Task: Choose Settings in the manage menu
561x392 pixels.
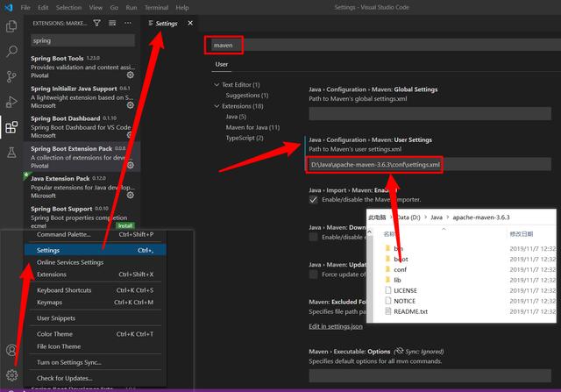Action: (96, 250)
